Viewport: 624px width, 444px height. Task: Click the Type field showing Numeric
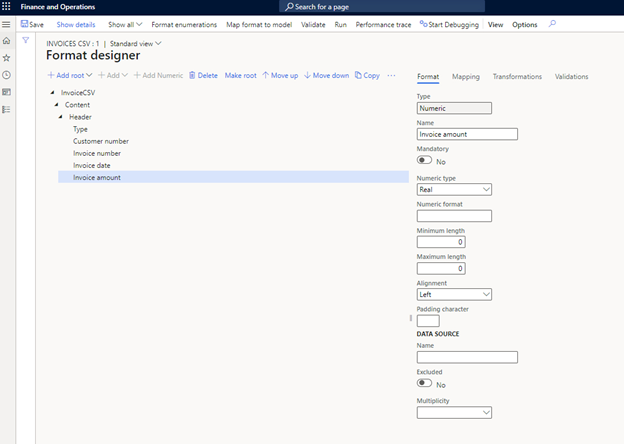(x=454, y=108)
